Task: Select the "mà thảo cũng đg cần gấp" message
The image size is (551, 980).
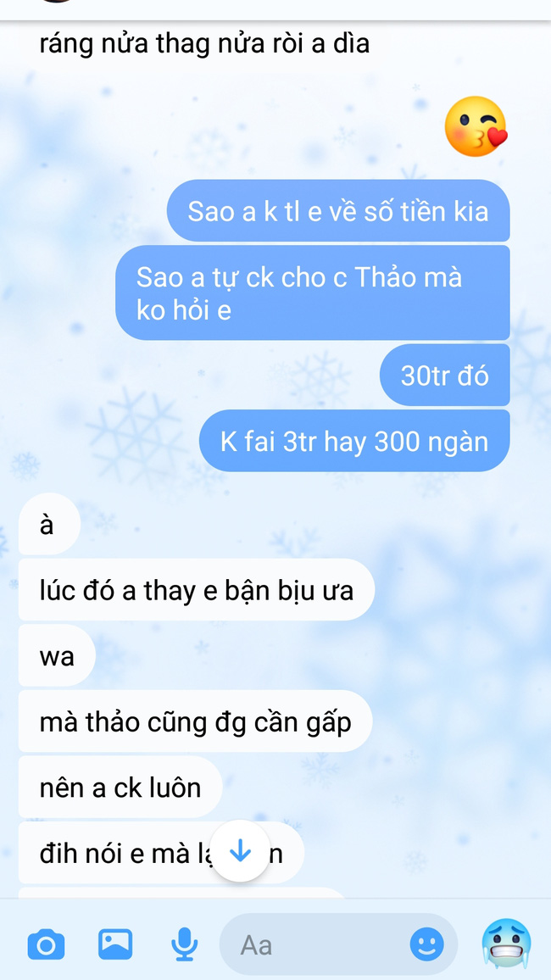Action: tap(196, 721)
